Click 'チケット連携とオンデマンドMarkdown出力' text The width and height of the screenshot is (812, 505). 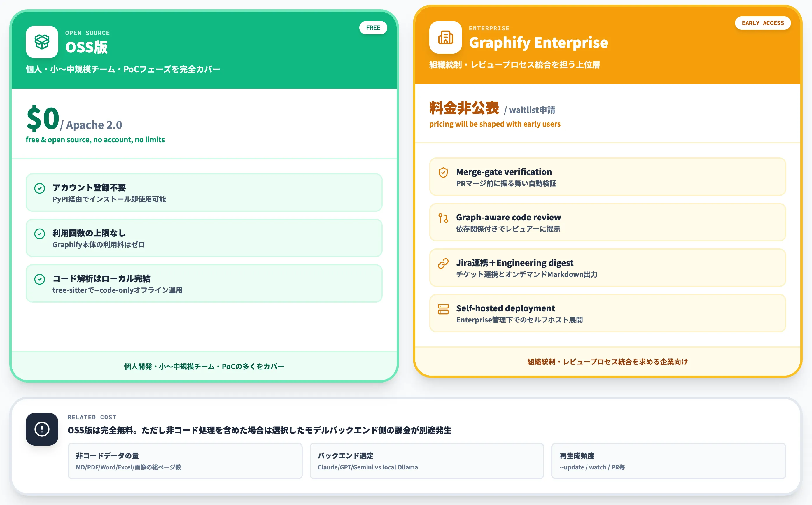click(x=527, y=274)
